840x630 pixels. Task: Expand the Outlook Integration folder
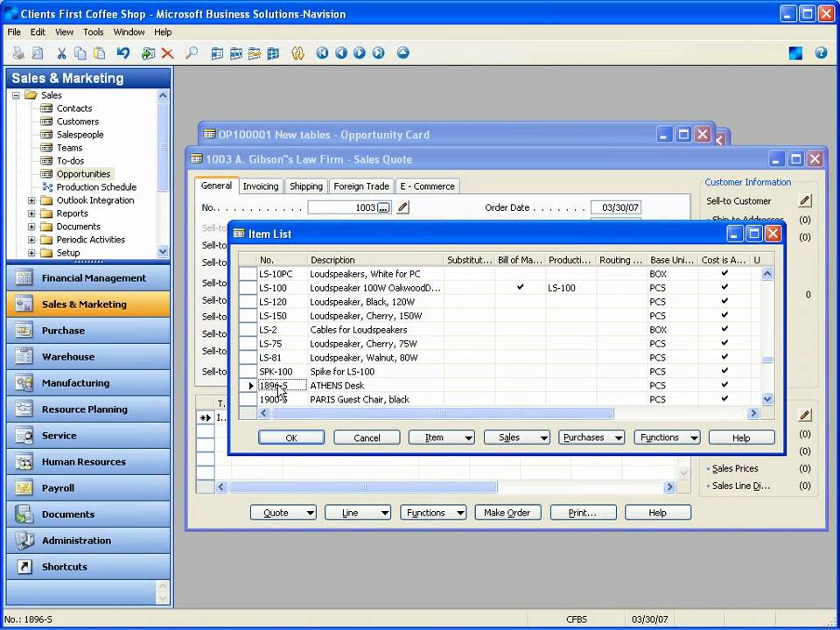coord(31,200)
